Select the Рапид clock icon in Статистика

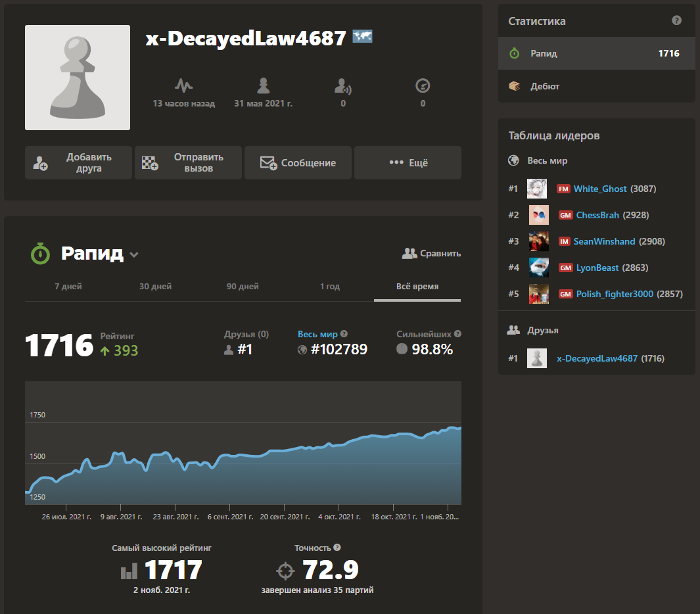coord(514,53)
